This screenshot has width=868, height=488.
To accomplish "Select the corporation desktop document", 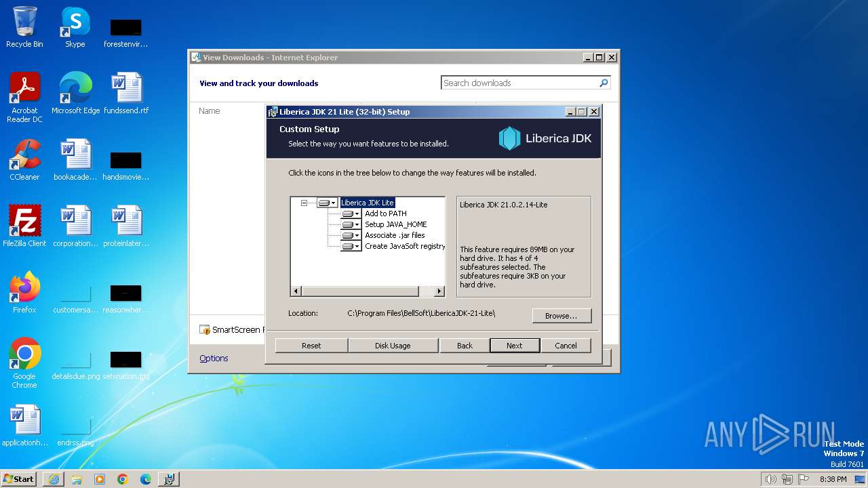I will pos(75,226).
